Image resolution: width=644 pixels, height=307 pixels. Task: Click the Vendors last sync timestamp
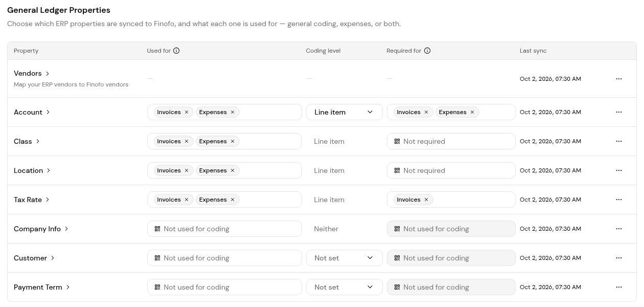[550, 79]
